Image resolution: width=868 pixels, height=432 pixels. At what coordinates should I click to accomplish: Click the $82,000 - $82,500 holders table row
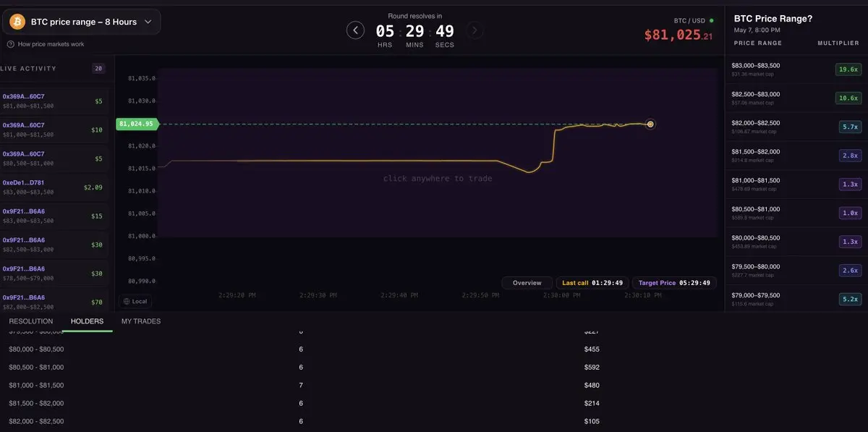tap(434, 421)
